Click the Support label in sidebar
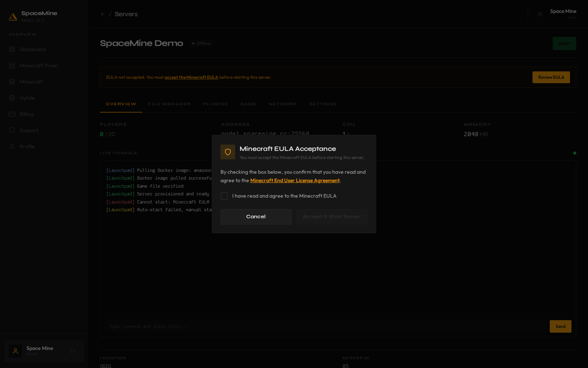The height and width of the screenshot is (368, 588). [29, 130]
